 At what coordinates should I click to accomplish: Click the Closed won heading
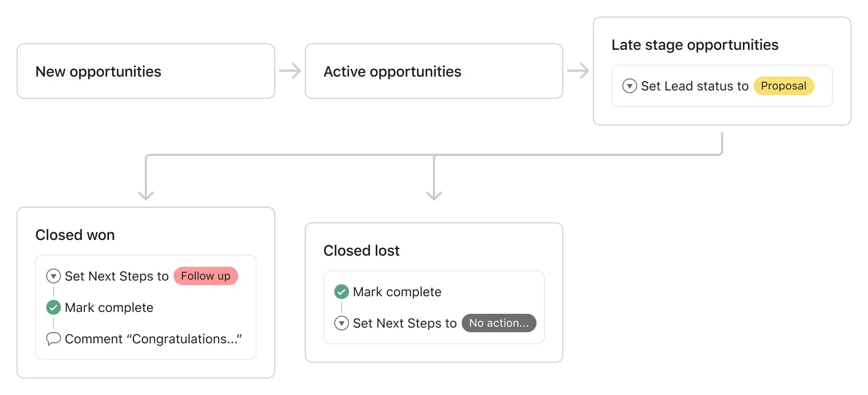click(75, 235)
